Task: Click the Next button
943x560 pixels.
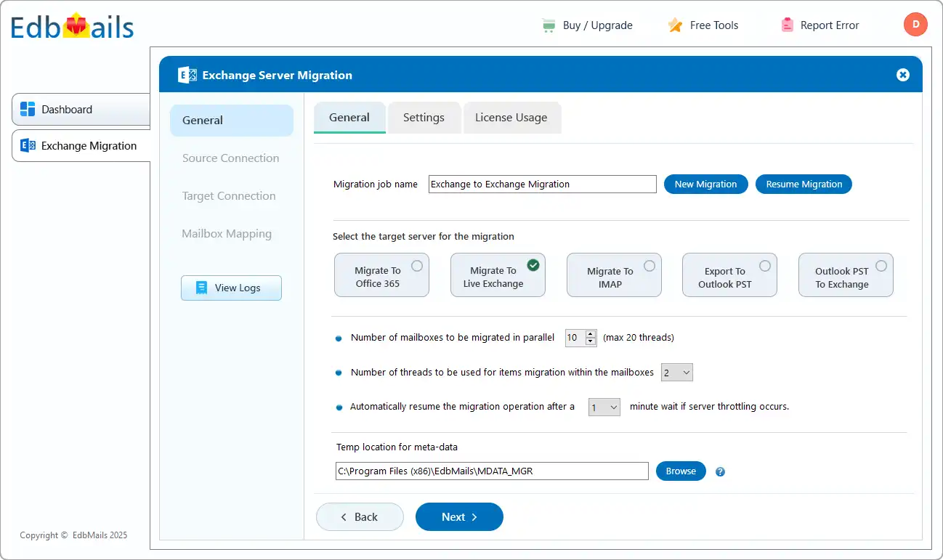Action: pyautogui.click(x=459, y=516)
